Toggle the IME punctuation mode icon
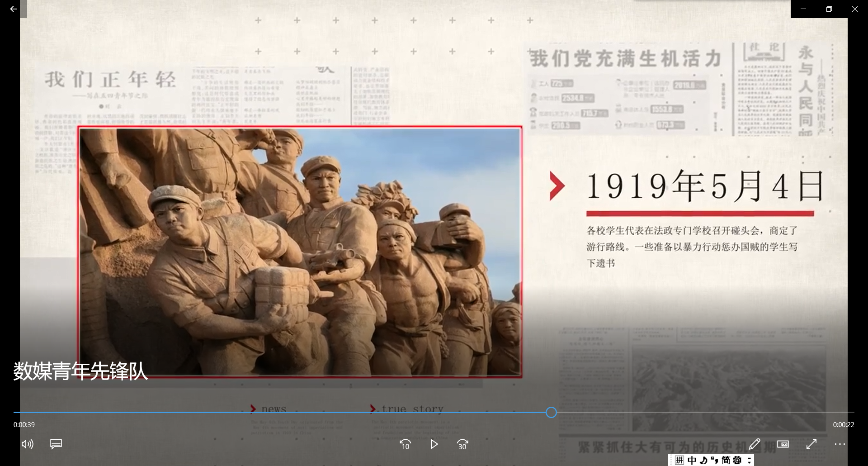 pos(715,460)
